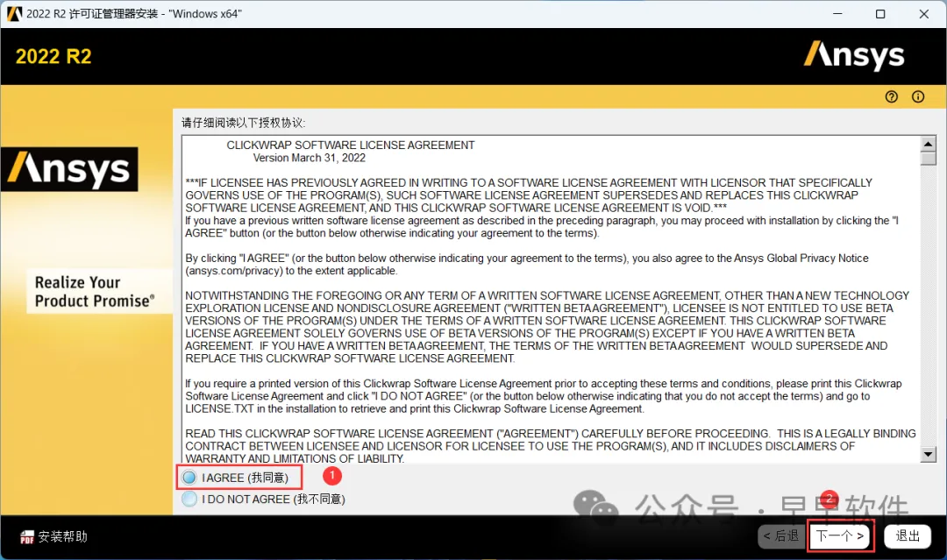Open the help question mark icon
Screen dimensions: 947x560
point(892,96)
